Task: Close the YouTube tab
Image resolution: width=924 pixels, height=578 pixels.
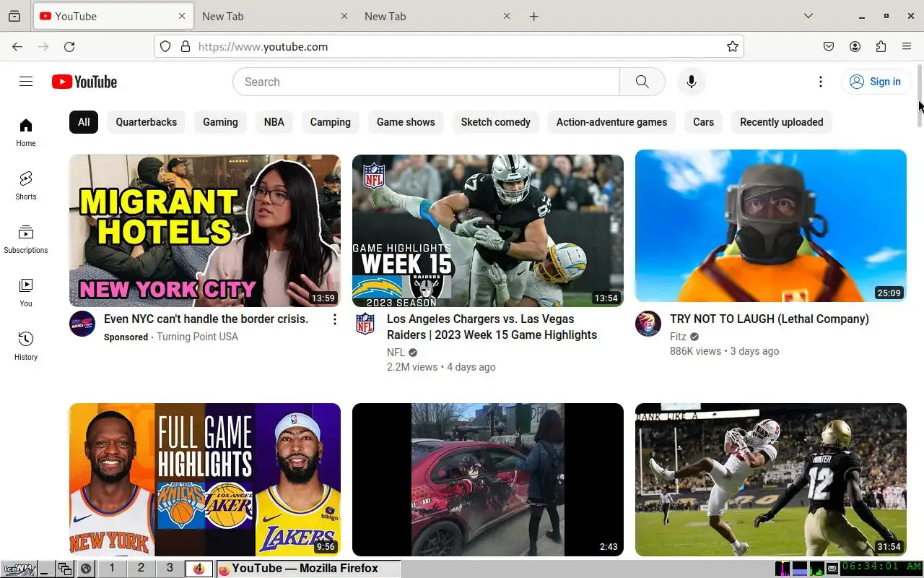Action: click(x=182, y=16)
